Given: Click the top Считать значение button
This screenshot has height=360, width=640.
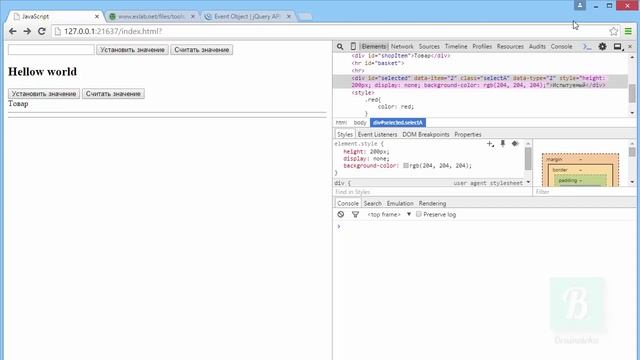Looking at the screenshot, I should pyautogui.click(x=202, y=50).
